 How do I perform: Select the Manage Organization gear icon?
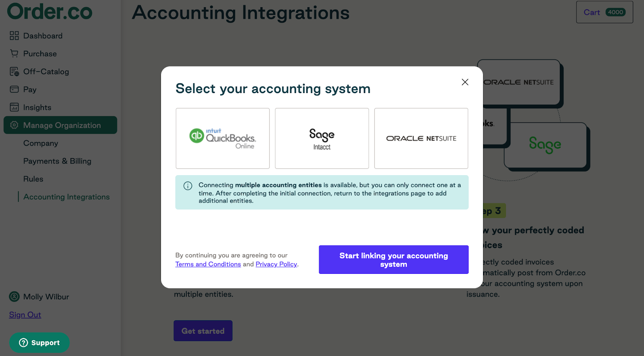(14, 125)
